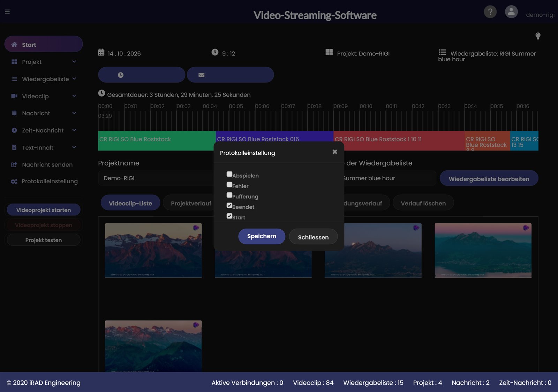Click the calendar icon beside the date

[x=101, y=53]
